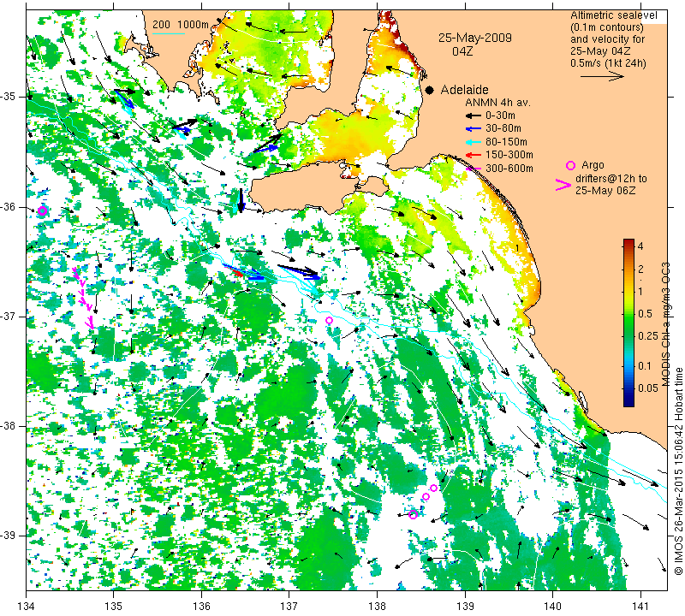Click the colorbar value label 0.25
The image size is (685, 616).
pos(647,335)
